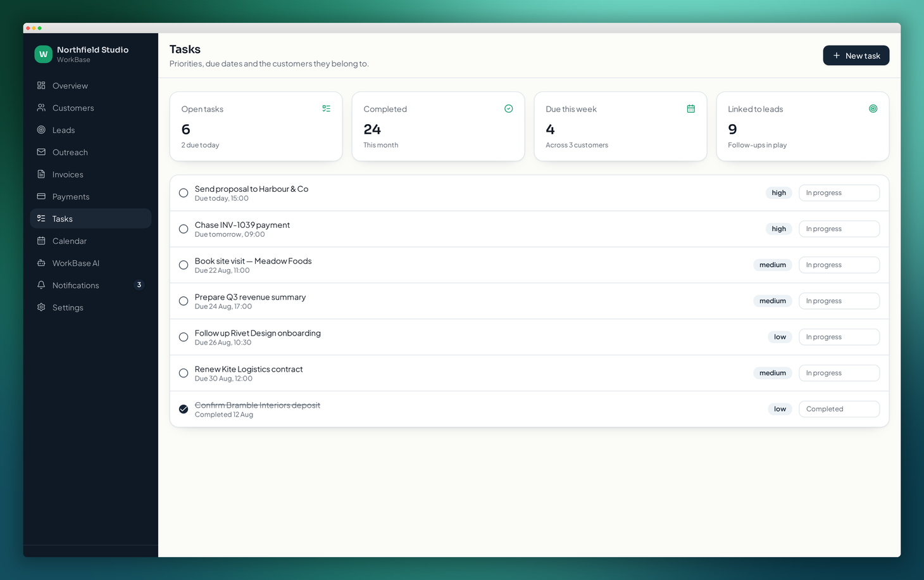Image resolution: width=924 pixels, height=580 pixels.
Task: Open WorkBase AI from sidebar
Action: [x=91, y=263]
